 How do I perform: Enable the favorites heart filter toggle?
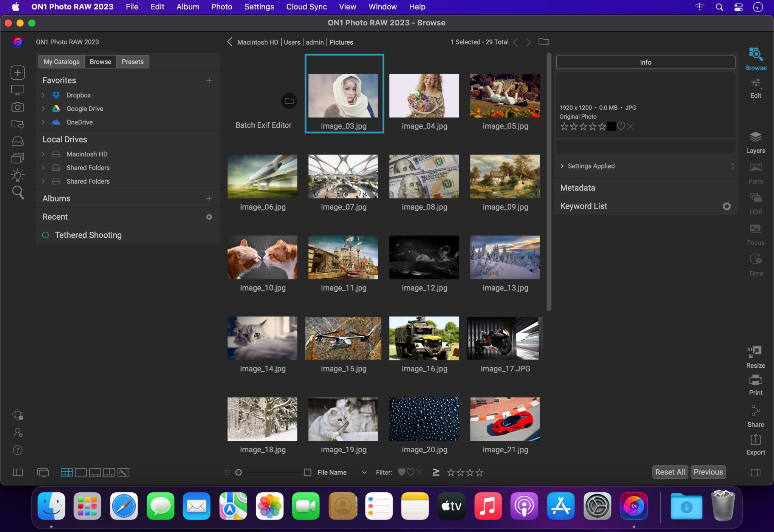402,472
